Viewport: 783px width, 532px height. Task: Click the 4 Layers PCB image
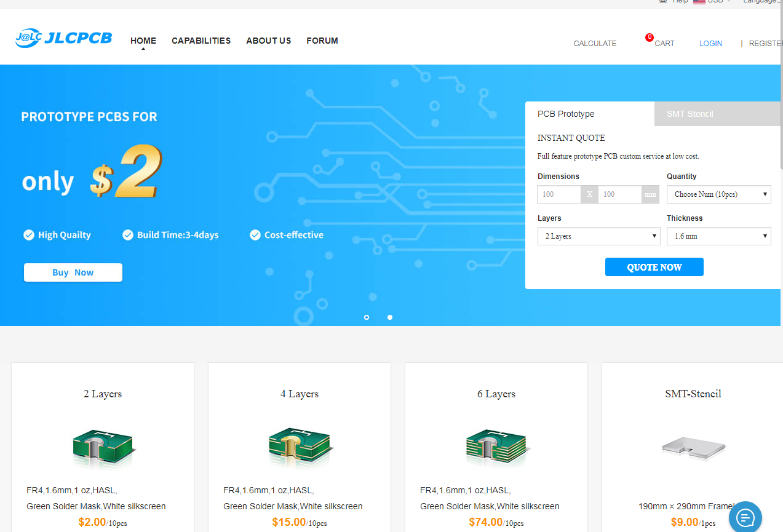(300, 450)
